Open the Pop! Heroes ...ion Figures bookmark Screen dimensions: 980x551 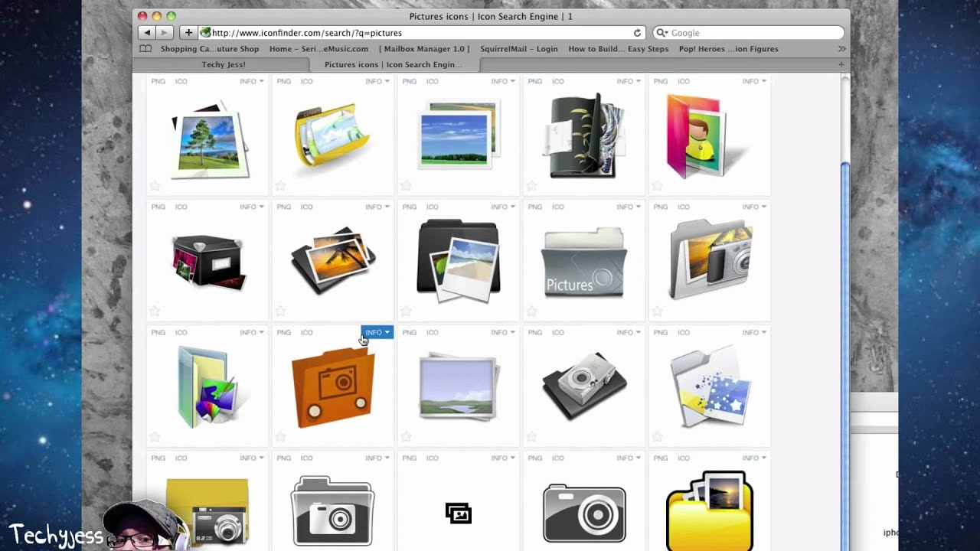coord(729,49)
